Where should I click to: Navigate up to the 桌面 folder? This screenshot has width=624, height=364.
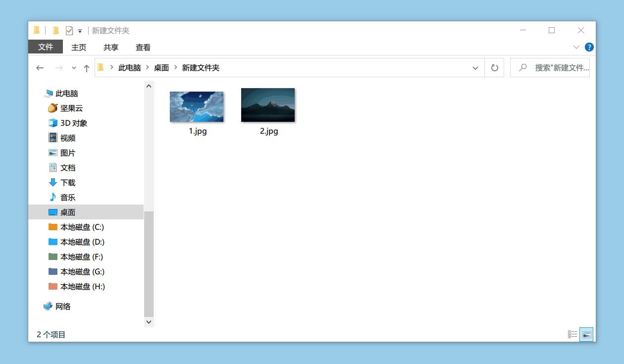pos(161,67)
